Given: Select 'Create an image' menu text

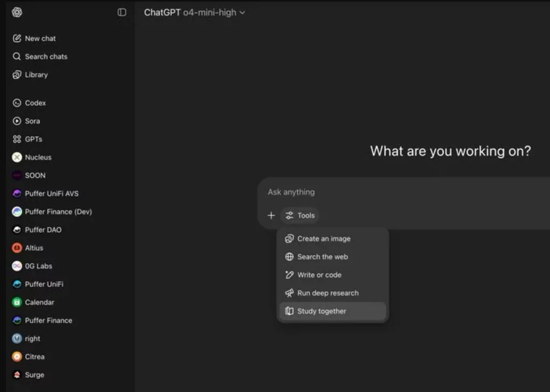Looking at the screenshot, I should coord(324,239).
